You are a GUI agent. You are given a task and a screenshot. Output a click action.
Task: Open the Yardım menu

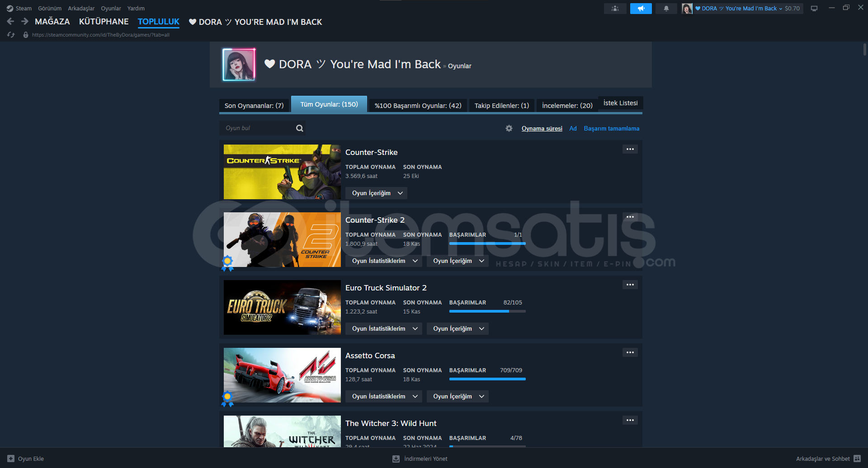(x=136, y=9)
